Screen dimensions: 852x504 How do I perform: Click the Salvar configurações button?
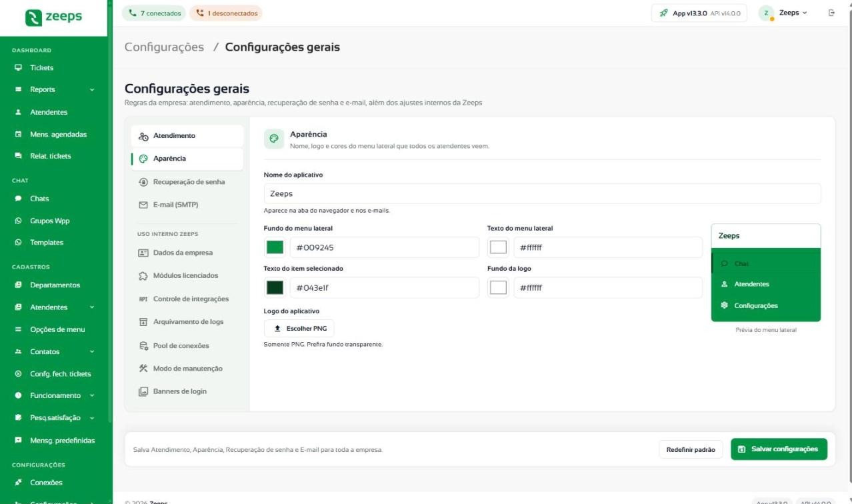(779, 449)
